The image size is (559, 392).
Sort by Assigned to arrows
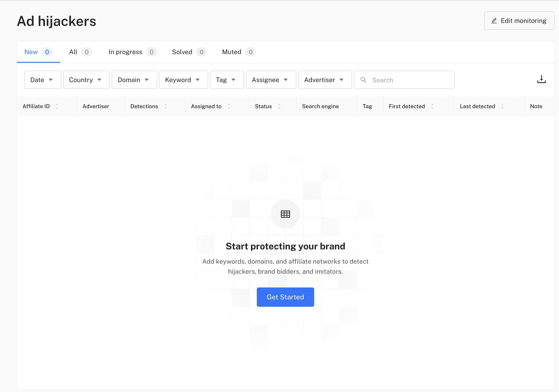pyautogui.click(x=229, y=106)
